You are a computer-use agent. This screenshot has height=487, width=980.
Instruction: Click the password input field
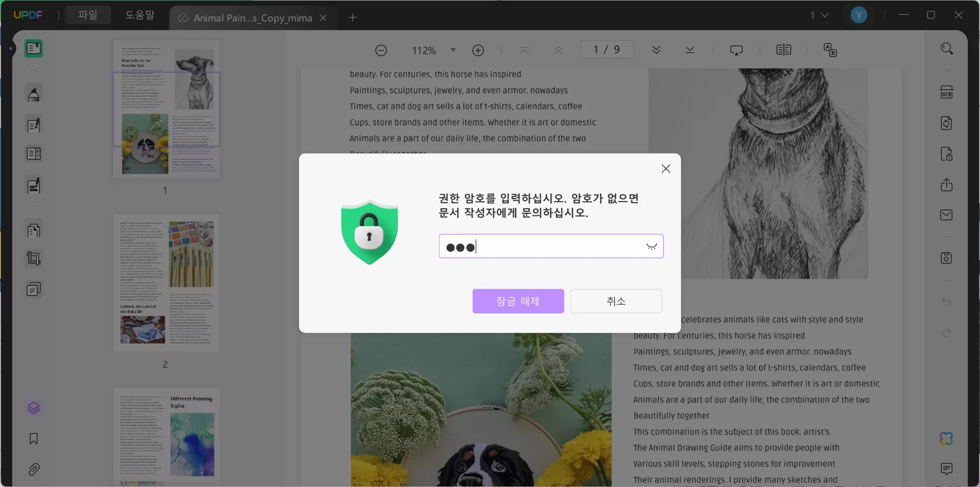(551, 247)
